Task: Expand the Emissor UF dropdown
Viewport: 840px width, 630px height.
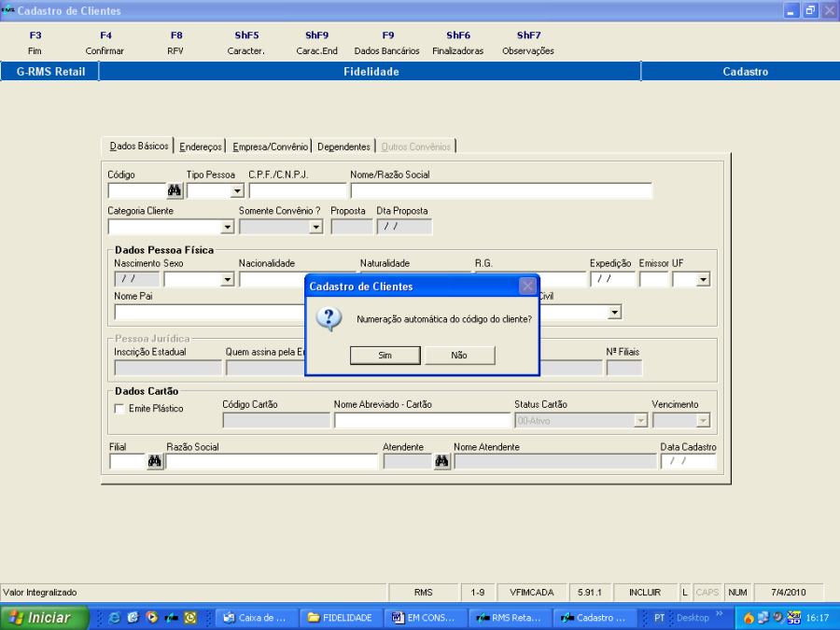Action: (703, 279)
